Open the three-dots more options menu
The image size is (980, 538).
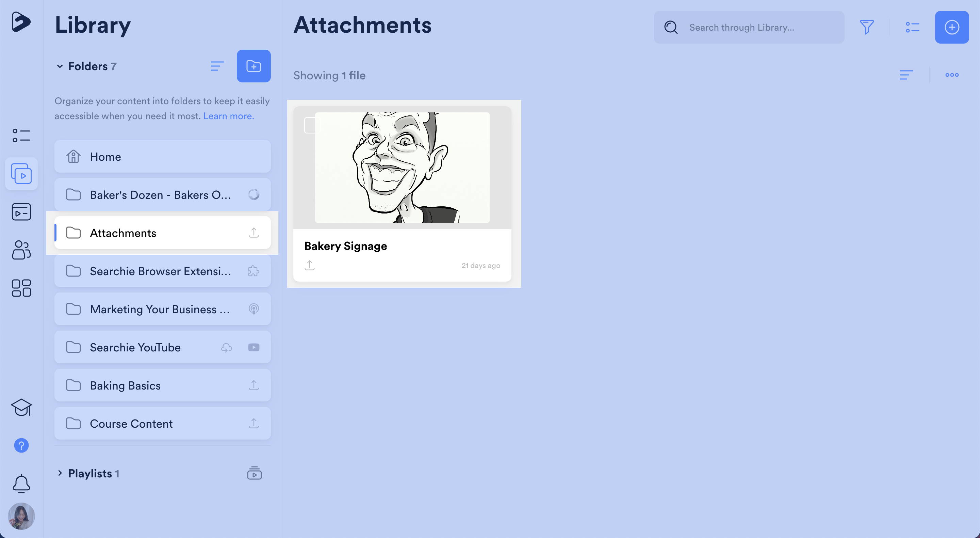coord(951,75)
